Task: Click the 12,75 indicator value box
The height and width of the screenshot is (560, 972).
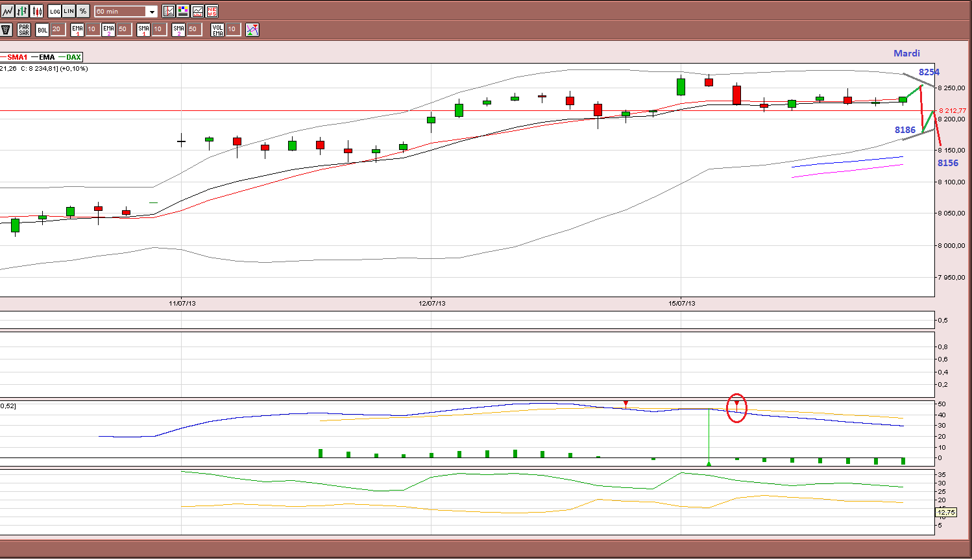Action: click(x=947, y=513)
